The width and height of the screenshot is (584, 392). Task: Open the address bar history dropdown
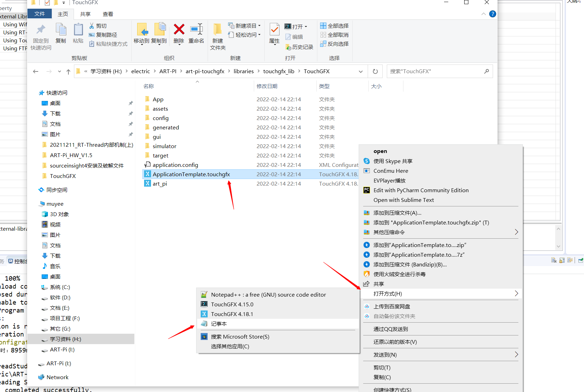click(361, 72)
